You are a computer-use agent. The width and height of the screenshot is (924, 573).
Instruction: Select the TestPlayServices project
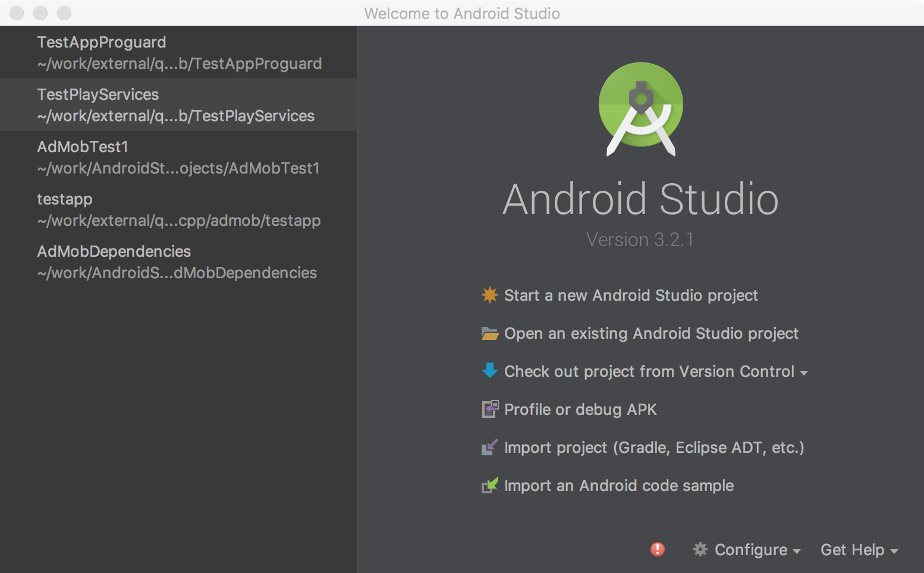[178, 105]
